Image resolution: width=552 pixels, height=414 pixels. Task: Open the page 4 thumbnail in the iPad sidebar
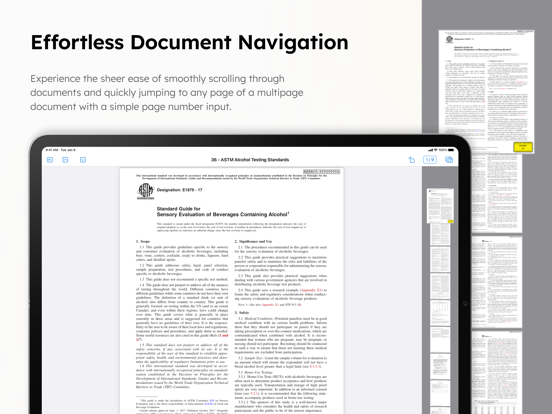pos(440,286)
